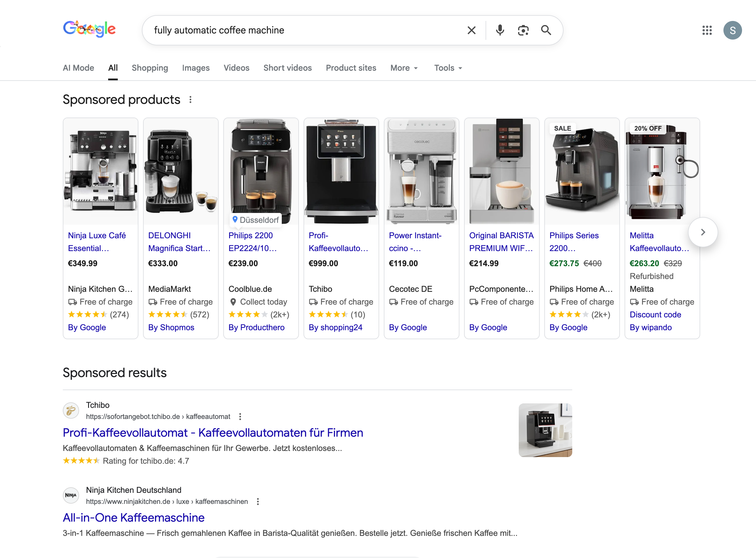Open the three-dot menu on Ninja Kitchen result
The image size is (756, 558).
pos(258,502)
